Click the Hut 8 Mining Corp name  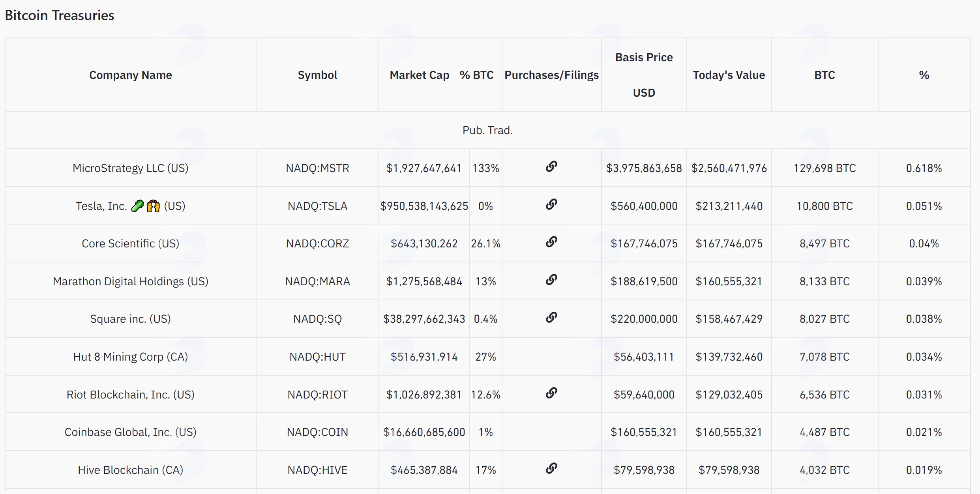(131, 357)
